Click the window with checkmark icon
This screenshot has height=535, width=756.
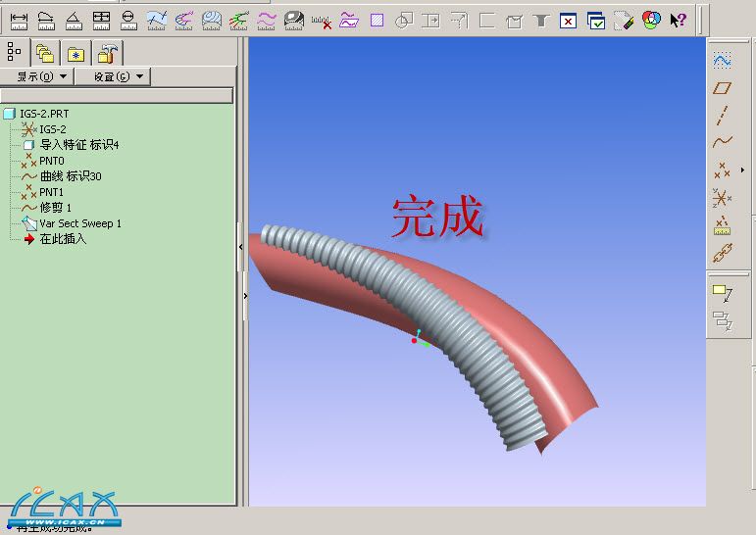point(596,20)
